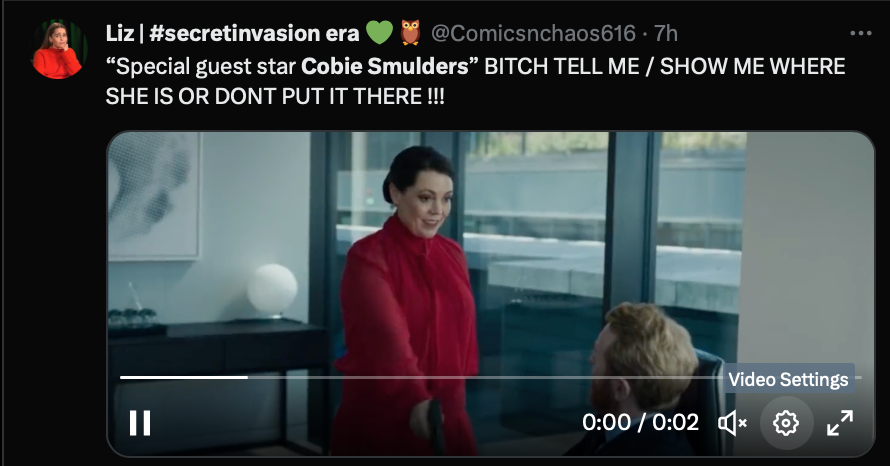Image resolution: width=890 pixels, height=466 pixels.
Task: Expand the video to fullscreen
Action: 840,423
